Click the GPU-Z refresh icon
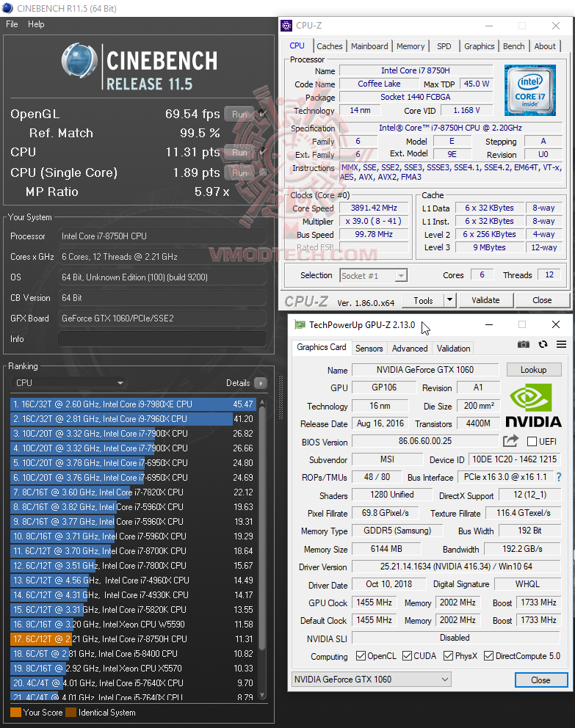The width and height of the screenshot is (575, 728). tap(543, 344)
